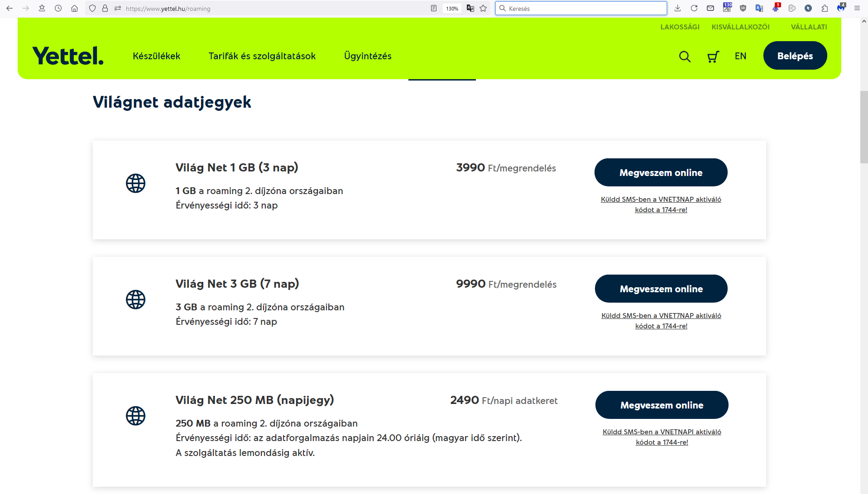Open the Tarifák és szolgáltatások menu

coord(262,56)
